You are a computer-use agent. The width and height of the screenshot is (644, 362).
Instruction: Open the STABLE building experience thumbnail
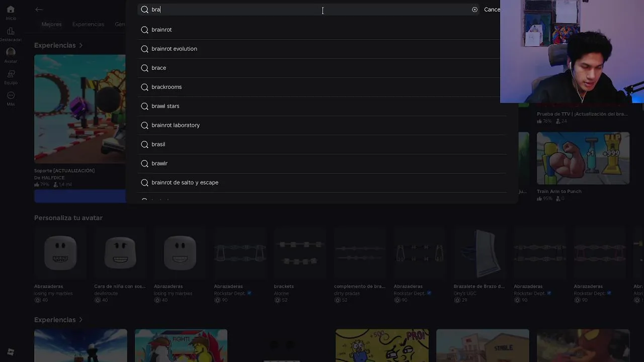[x=483, y=345]
